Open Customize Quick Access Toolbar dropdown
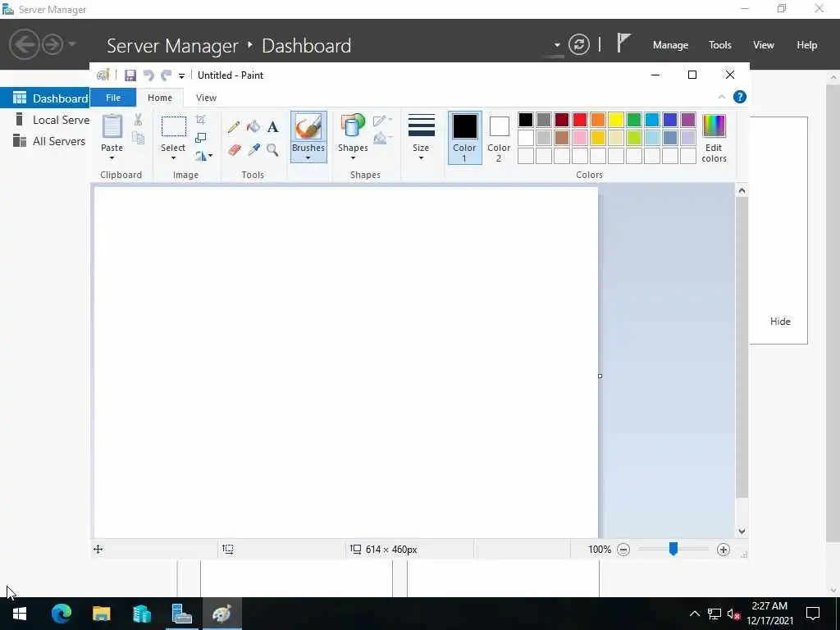 click(x=181, y=76)
